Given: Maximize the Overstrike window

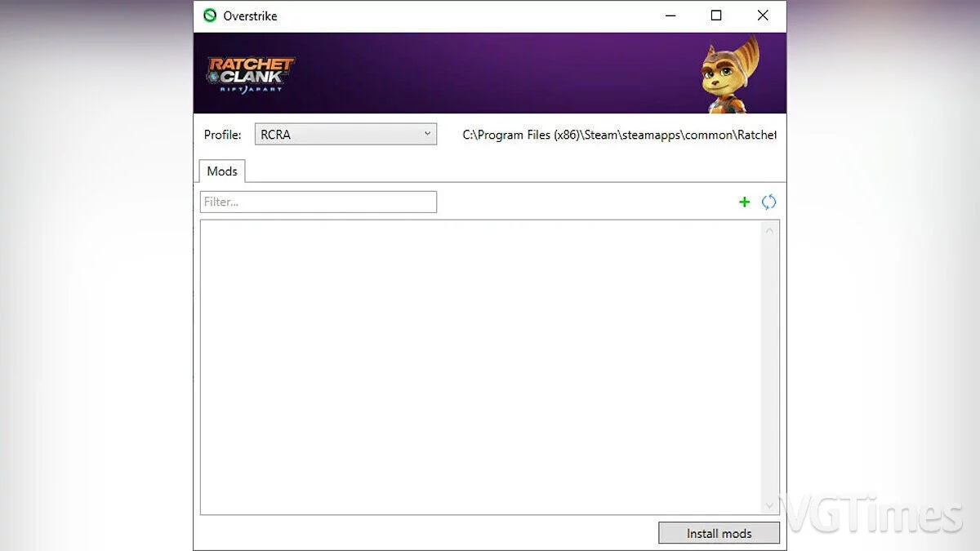Looking at the screenshot, I should 716,16.
